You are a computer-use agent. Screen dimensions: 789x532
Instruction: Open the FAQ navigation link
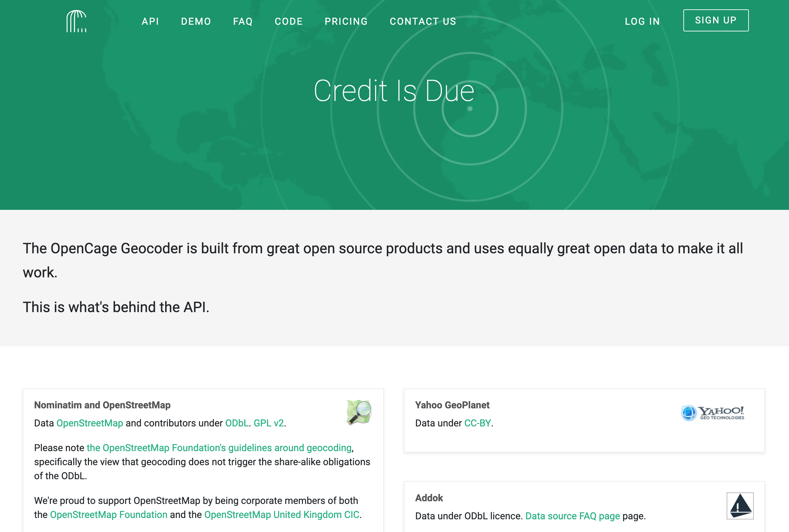(x=243, y=21)
